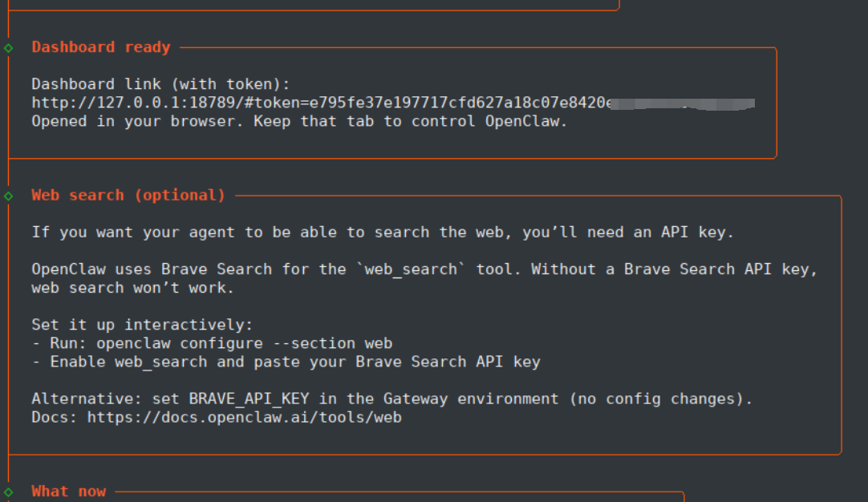
Task: Click the green diamond beside What now
Action: 8,492
